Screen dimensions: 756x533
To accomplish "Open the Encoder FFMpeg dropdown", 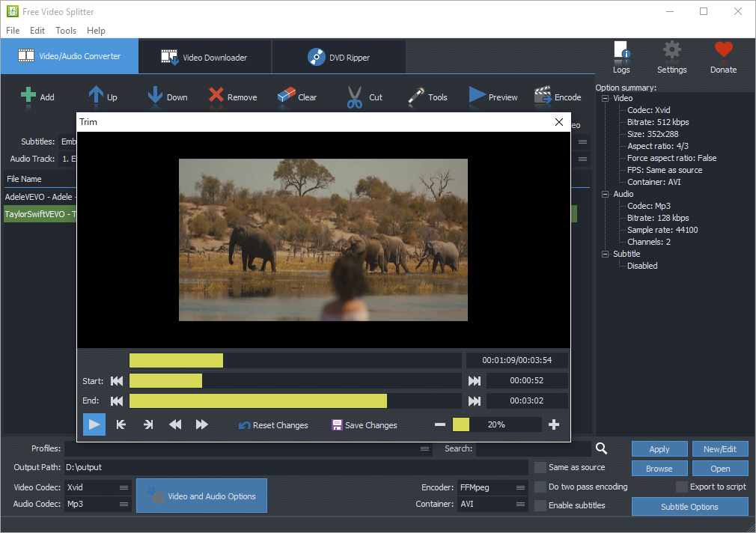I will 520,487.
